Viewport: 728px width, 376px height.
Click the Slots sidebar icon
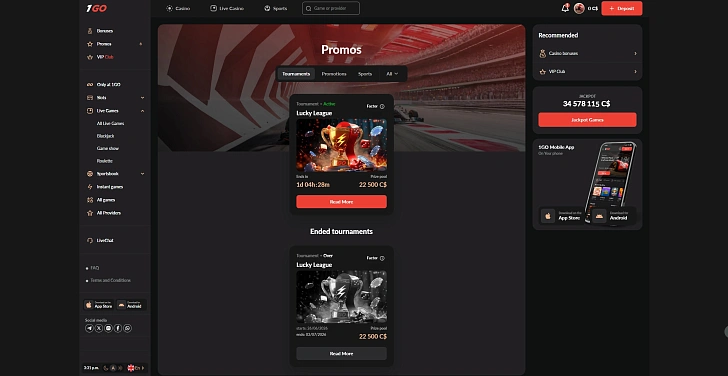(90, 97)
